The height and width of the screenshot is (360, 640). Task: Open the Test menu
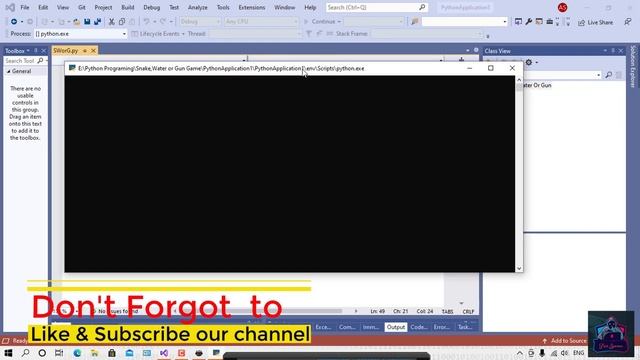coord(174,7)
